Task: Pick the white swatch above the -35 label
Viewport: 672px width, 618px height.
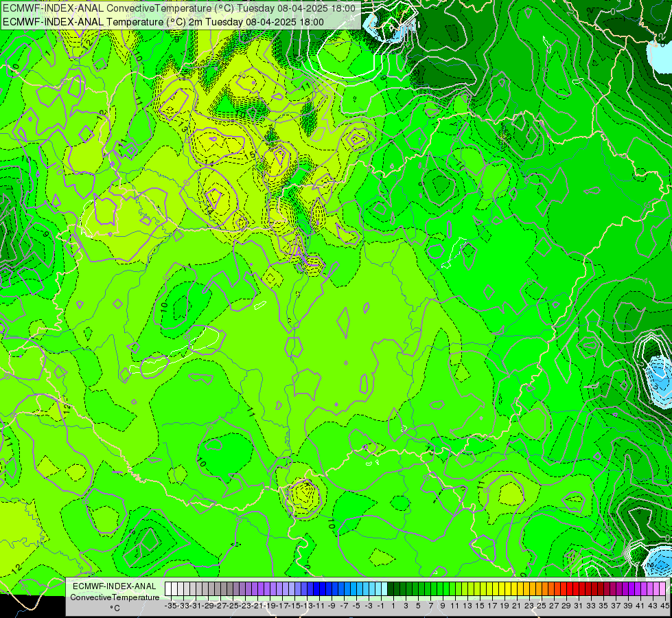Action: 168,589
